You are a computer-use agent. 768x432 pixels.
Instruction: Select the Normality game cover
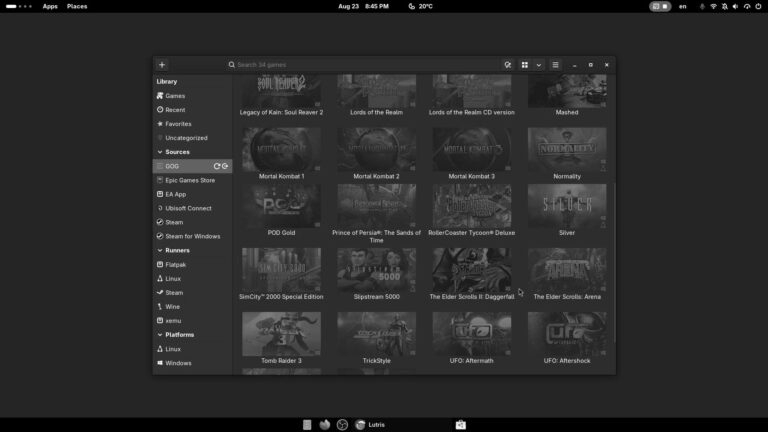coord(567,149)
